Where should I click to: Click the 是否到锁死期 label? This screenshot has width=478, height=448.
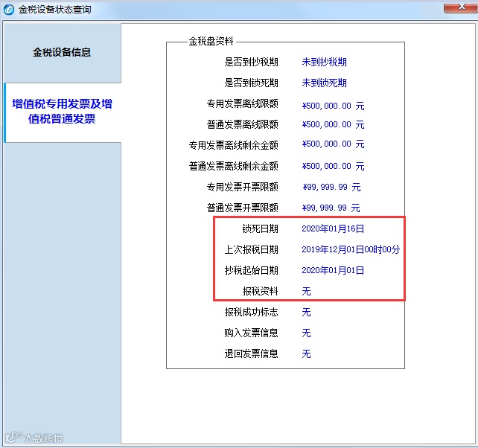click(251, 83)
